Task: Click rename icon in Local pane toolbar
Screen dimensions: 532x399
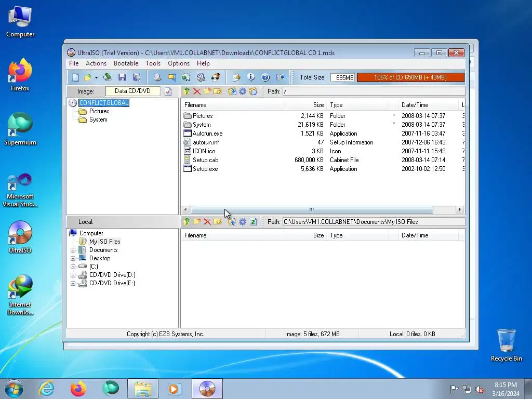Action: pos(218,222)
